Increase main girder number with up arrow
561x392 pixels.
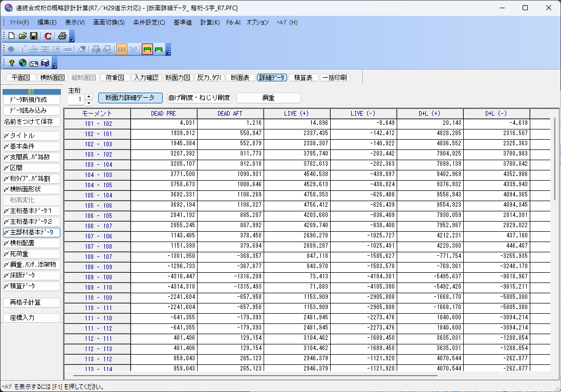89,97
